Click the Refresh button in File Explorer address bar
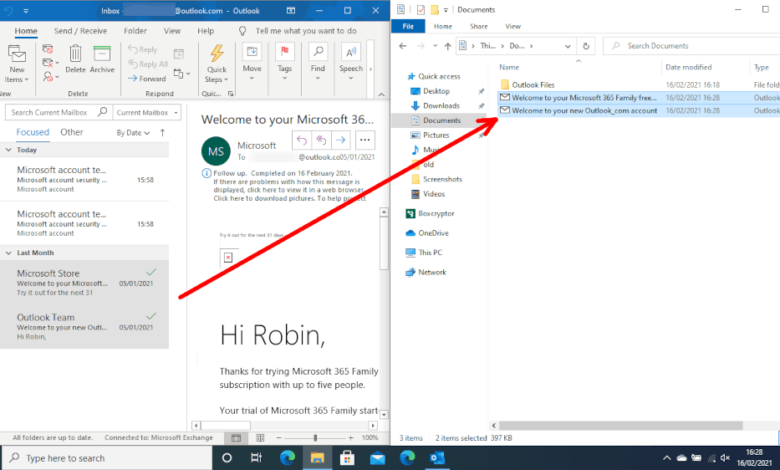Image resolution: width=780 pixels, height=470 pixels. click(x=586, y=46)
